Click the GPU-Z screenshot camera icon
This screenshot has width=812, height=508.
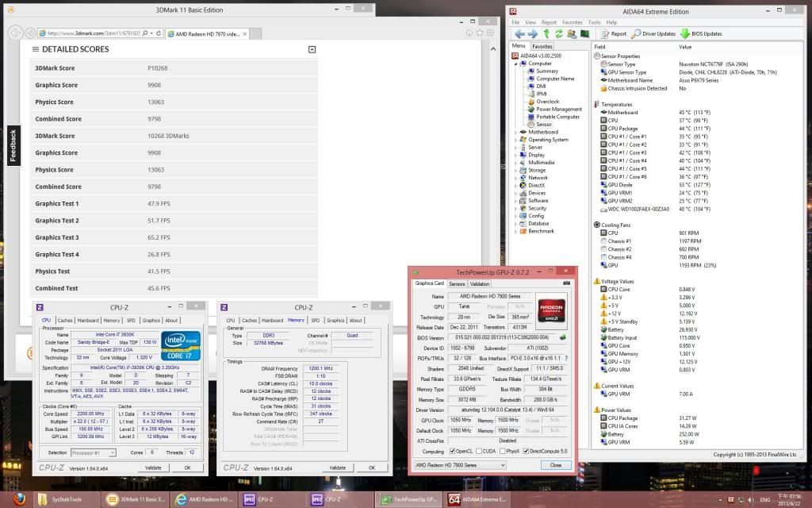566,283
